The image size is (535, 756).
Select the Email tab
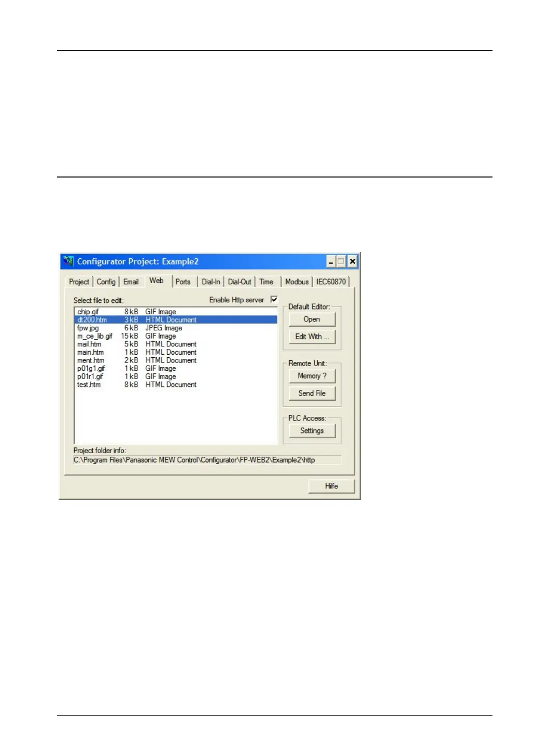pyautogui.click(x=131, y=282)
